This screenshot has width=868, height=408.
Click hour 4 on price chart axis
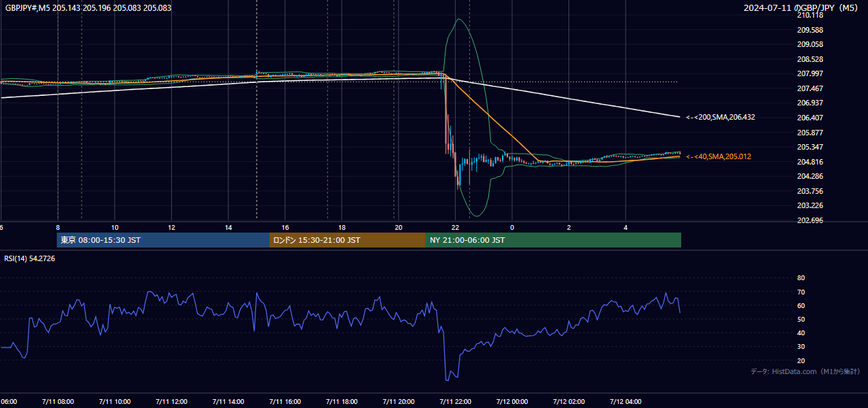[x=626, y=227]
